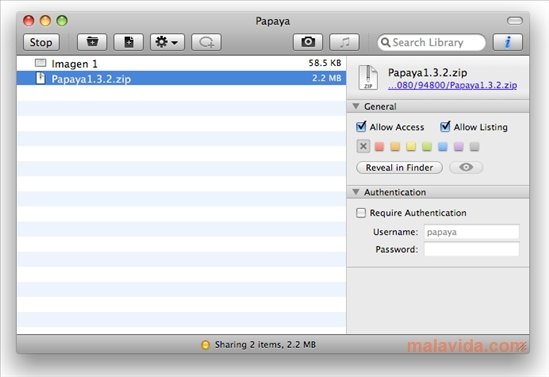The height and width of the screenshot is (377, 549).
Task: Minimize the window with yellow button
Action: click(x=46, y=21)
